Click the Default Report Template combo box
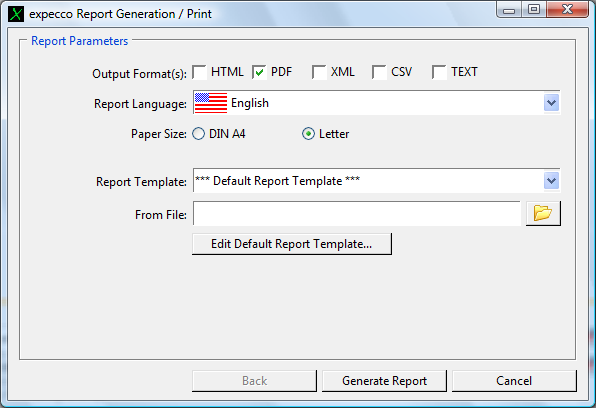Screen dimensions: 596x408 pyautogui.click(x=376, y=181)
